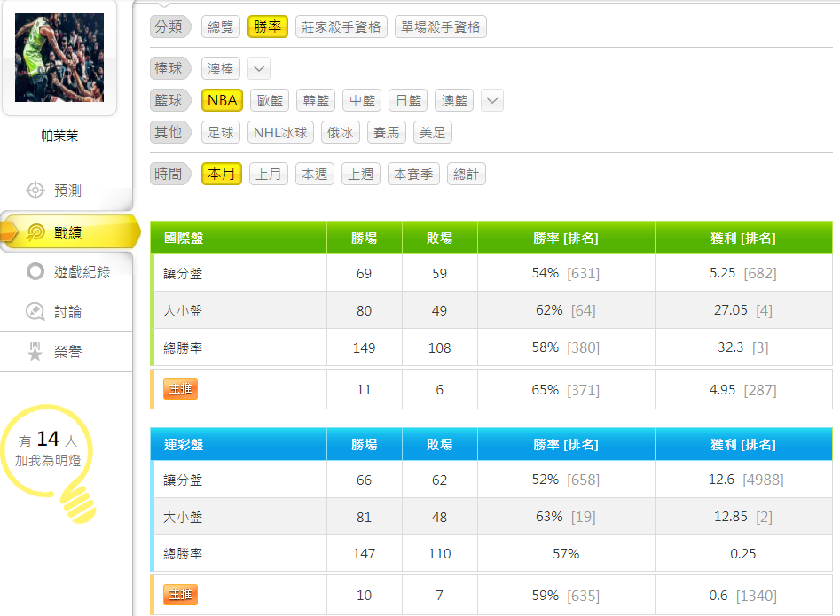
Task: Open the 預測 sidebar menu item
Action: [x=66, y=190]
